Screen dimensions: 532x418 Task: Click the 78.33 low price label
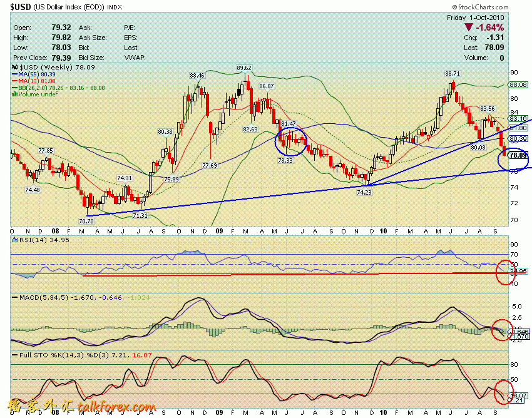[285, 160]
